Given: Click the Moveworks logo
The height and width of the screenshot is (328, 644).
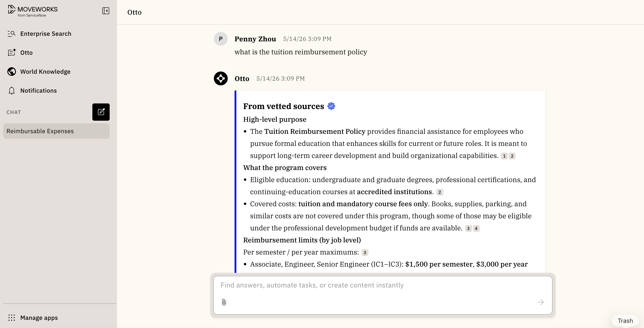Looking at the screenshot, I should pos(33,11).
